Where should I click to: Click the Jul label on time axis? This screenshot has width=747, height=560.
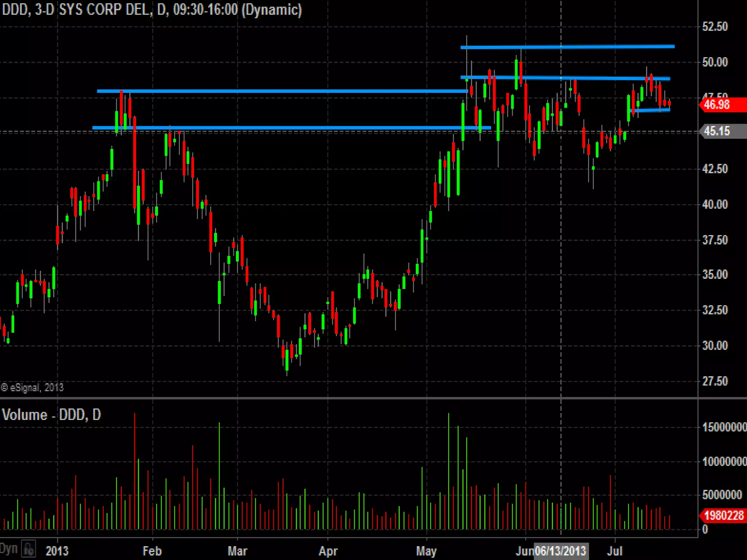615,551
